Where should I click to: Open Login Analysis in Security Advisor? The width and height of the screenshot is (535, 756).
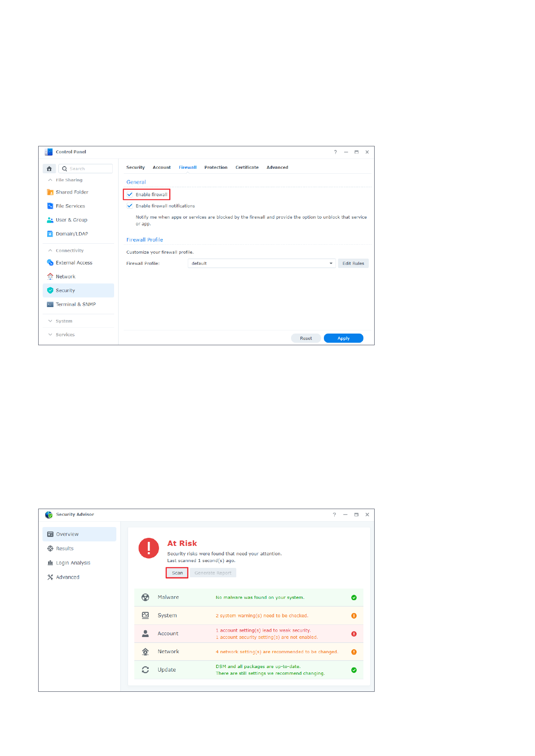click(73, 563)
